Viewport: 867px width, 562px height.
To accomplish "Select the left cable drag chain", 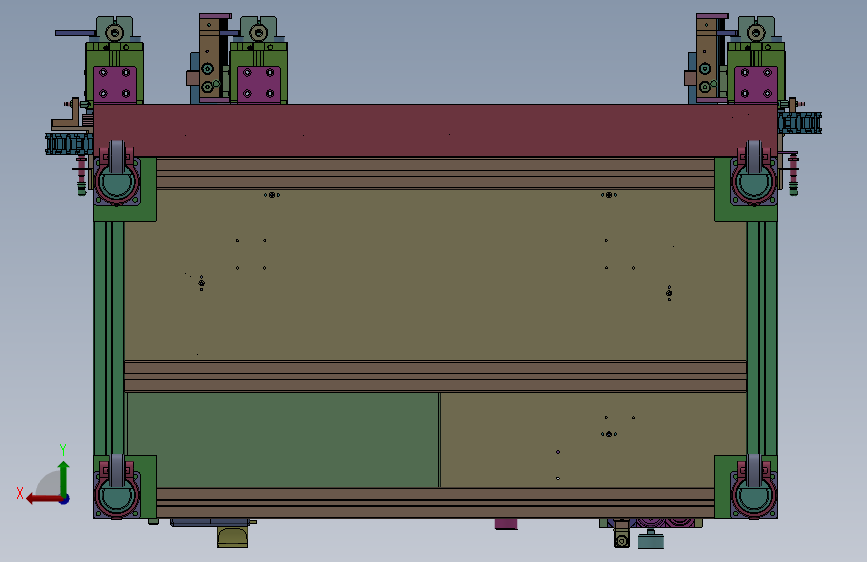I will pyautogui.click(x=69, y=144).
